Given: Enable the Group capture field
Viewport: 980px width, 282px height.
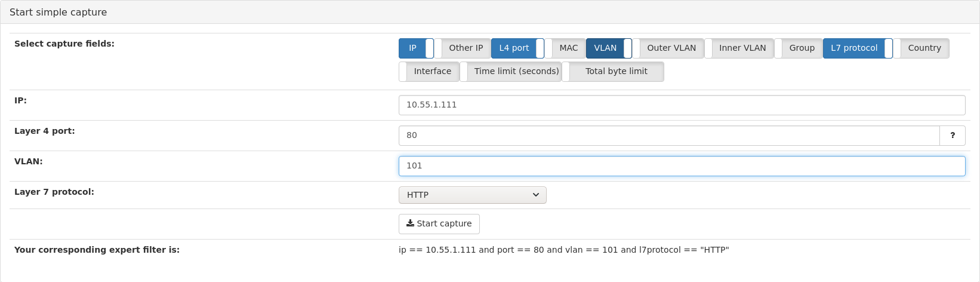Looking at the screenshot, I should pyautogui.click(x=799, y=48).
